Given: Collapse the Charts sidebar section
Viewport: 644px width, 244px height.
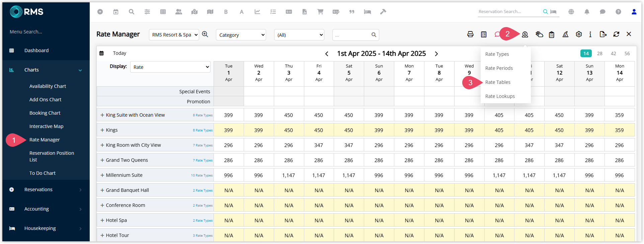Looking at the screenshot, I should 80,70.
